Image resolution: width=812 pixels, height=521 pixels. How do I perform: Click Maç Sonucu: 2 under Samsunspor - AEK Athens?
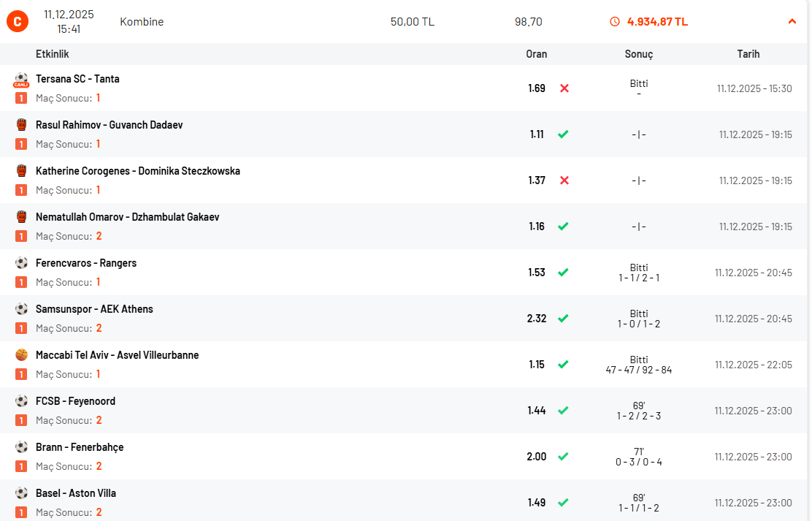pyautogui.click(x=69, y=328)
